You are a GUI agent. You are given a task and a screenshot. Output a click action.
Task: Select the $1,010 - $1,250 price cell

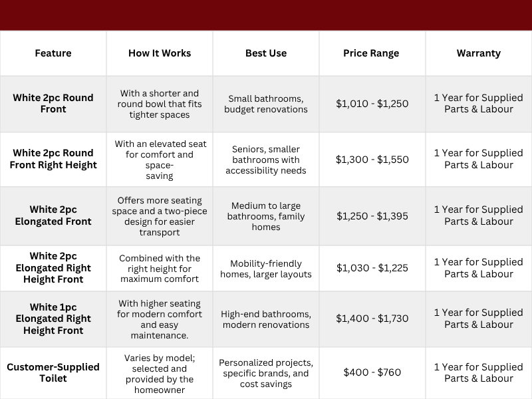coord(372,104)
